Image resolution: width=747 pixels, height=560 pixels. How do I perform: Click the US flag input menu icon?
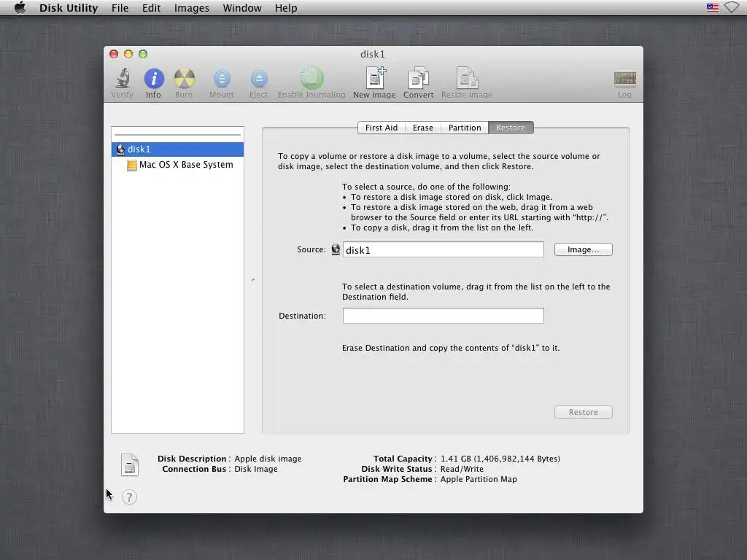[712, 7]
